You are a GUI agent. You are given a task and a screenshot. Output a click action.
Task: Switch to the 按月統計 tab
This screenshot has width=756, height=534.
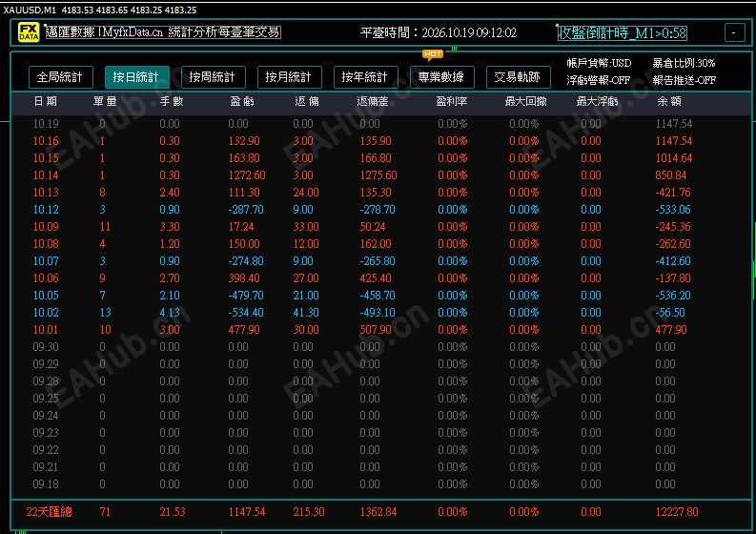[x=289, y=77]
